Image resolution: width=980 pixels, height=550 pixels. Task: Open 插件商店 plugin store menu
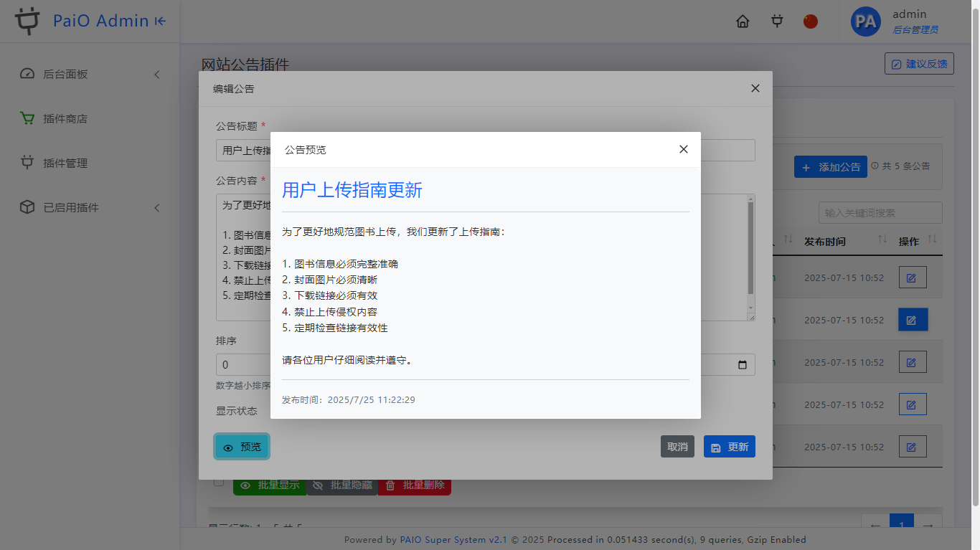(90, 118)
